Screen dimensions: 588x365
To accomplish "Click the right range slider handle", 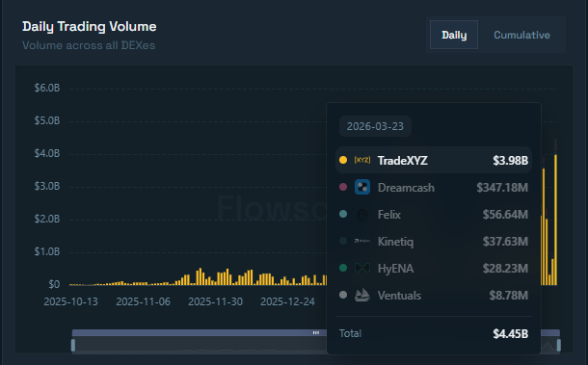I will (559, 345).
